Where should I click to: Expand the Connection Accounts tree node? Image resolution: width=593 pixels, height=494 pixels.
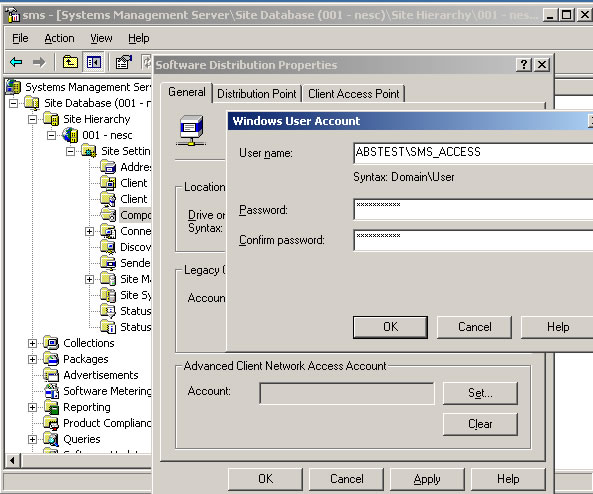(89, 231)
